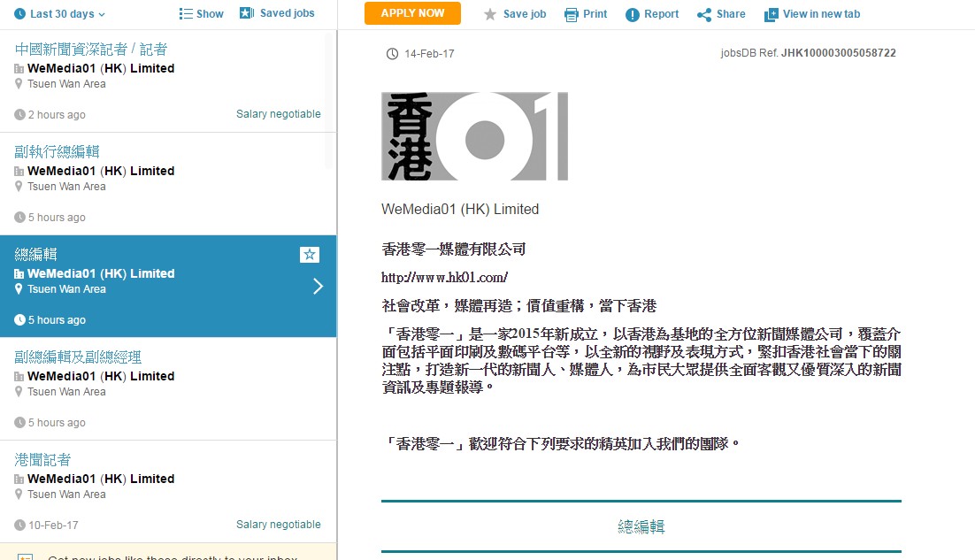Click the Saved jobs star icon

pos(247,13)
